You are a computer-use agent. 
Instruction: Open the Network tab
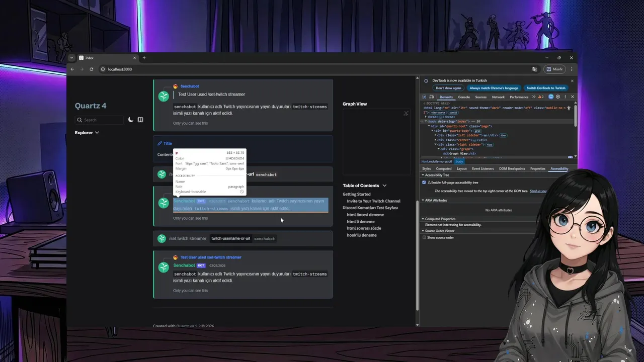(498, 97)
